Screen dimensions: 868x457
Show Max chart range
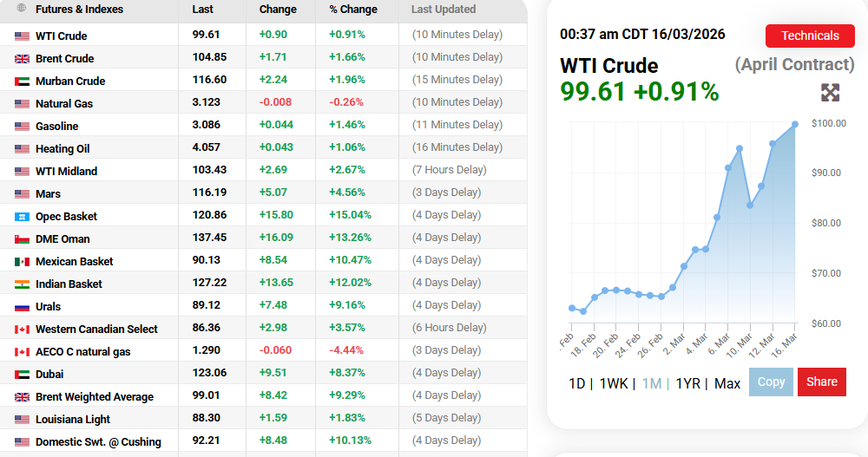[x=727, y=383]
